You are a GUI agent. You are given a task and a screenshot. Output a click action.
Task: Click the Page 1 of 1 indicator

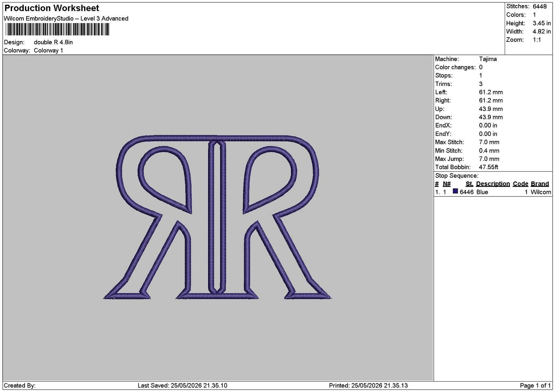click(535, 385)
